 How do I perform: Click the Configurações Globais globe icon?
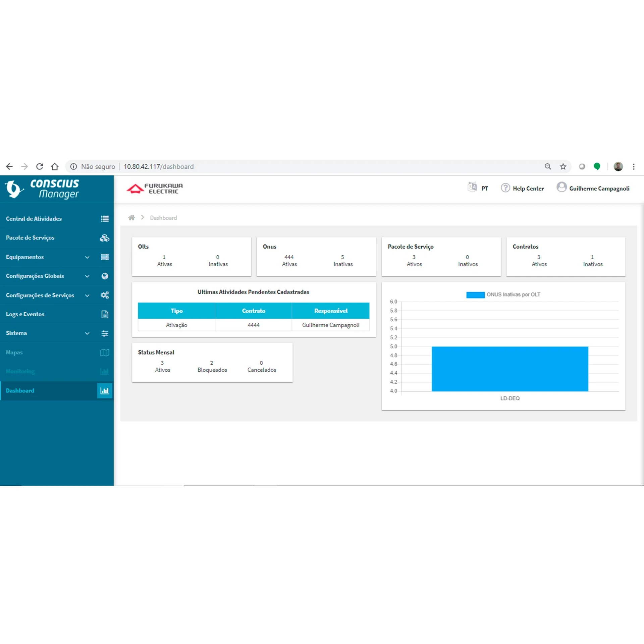click(x=105, y=276)
